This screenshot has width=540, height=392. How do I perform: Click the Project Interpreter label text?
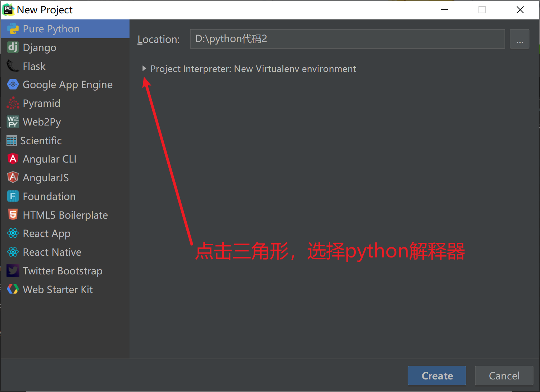pos(253,69)
